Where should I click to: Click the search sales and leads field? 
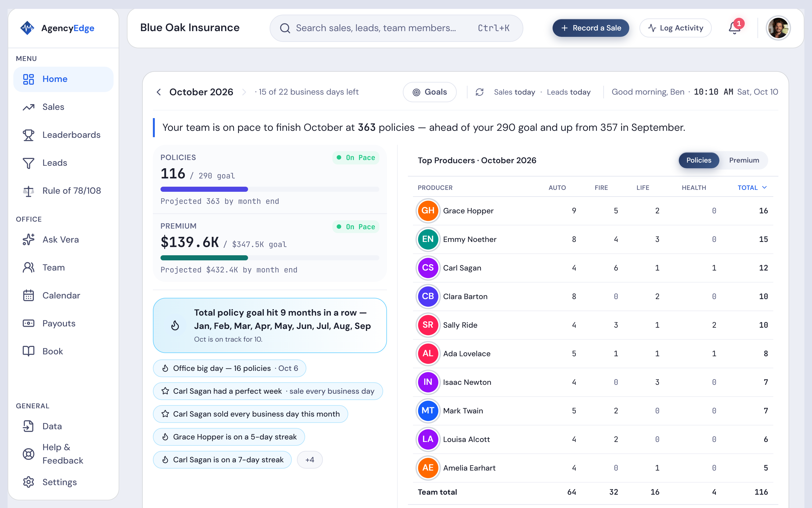pyautogui.click(x=396, y=28)
